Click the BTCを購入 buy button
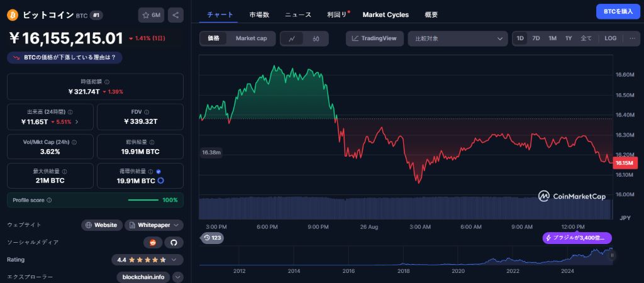Viewport: 644px width, 283px height. [x=618, y=11]
